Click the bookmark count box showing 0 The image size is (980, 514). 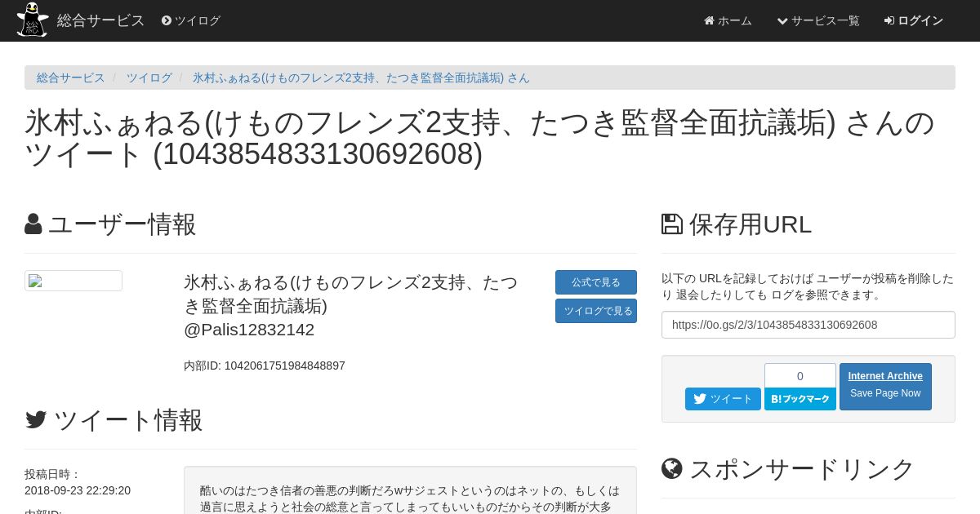click(x=800, y=375)
